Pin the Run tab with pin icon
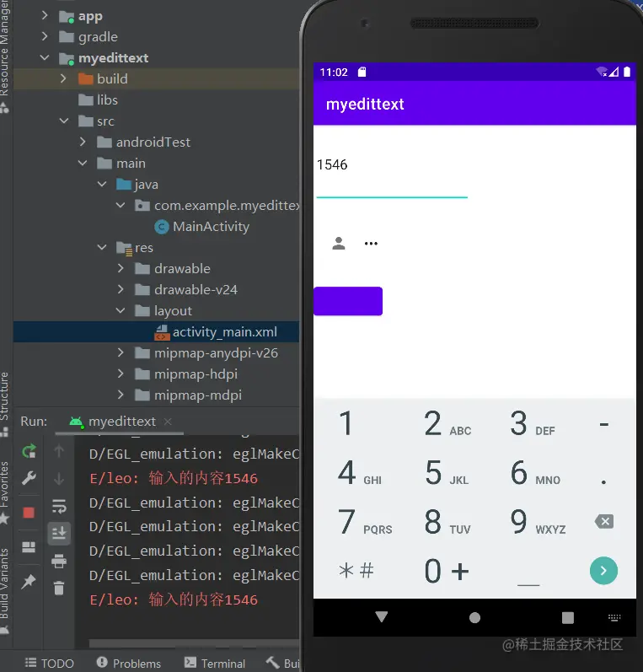 tap(29, 582)
